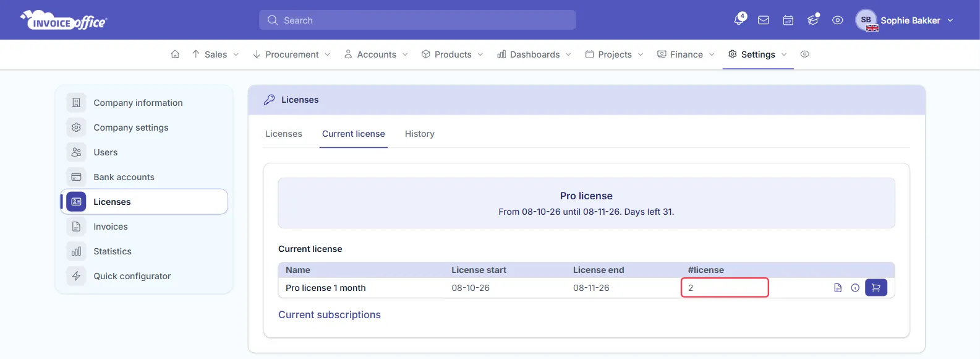This screenshot has height=359, width=980.
Task: Click the Users sidebar icon
Action: (x=77, y=152)
